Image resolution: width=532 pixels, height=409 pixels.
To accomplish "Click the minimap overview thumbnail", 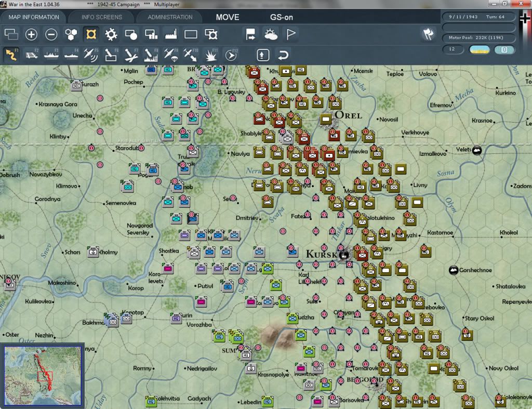I will point(43,375).
